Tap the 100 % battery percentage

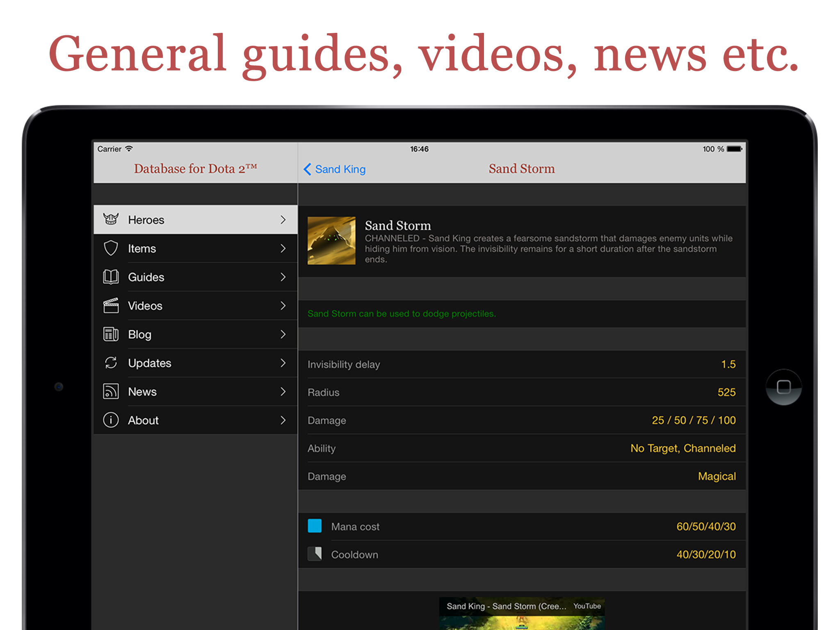click(713, 149)
